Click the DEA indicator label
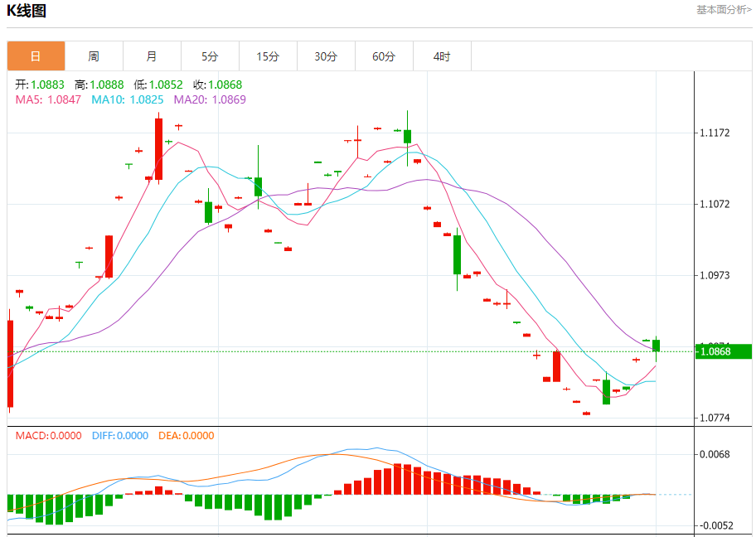756x537 pixels. 186,435
